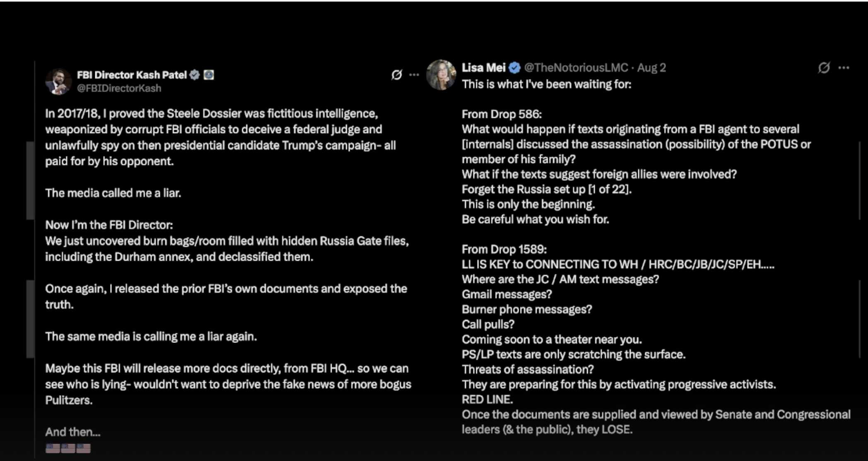Click the verified badge next to Kash Patel
868x461 pixels.
click(x=195, y=75)
